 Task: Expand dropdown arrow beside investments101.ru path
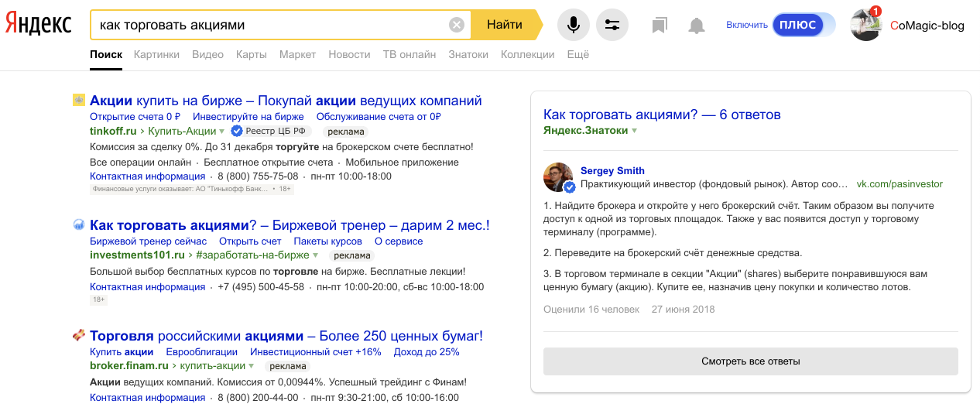(316, 255)
